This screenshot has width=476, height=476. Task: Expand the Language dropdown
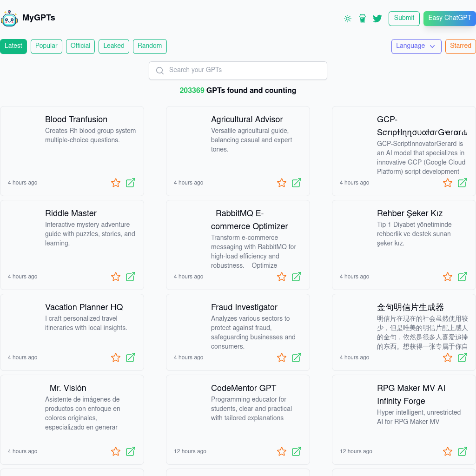tap(416, 46)
